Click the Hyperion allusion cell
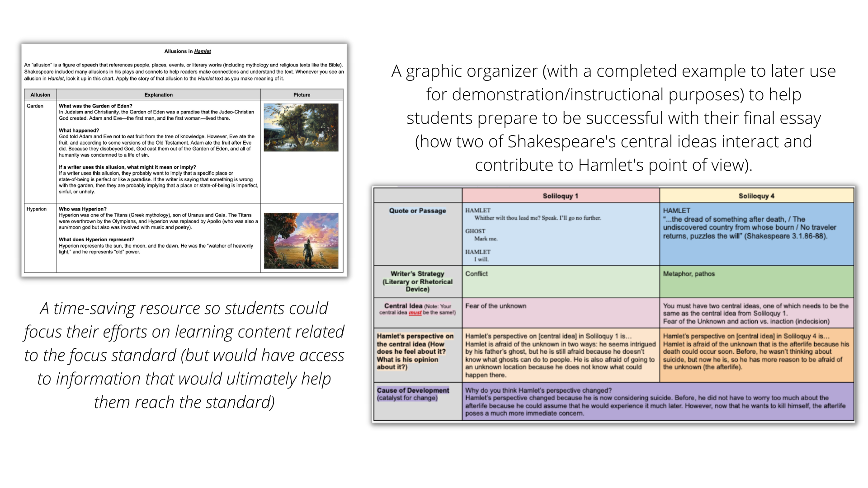The image size is (868, 488). [37, 209]
